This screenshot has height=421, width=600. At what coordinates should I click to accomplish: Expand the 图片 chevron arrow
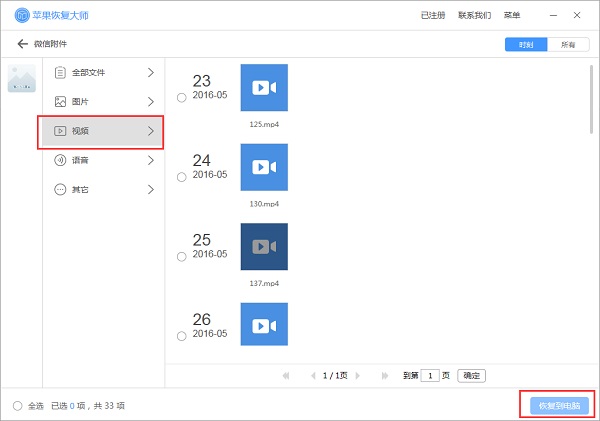tap(151, 101)
